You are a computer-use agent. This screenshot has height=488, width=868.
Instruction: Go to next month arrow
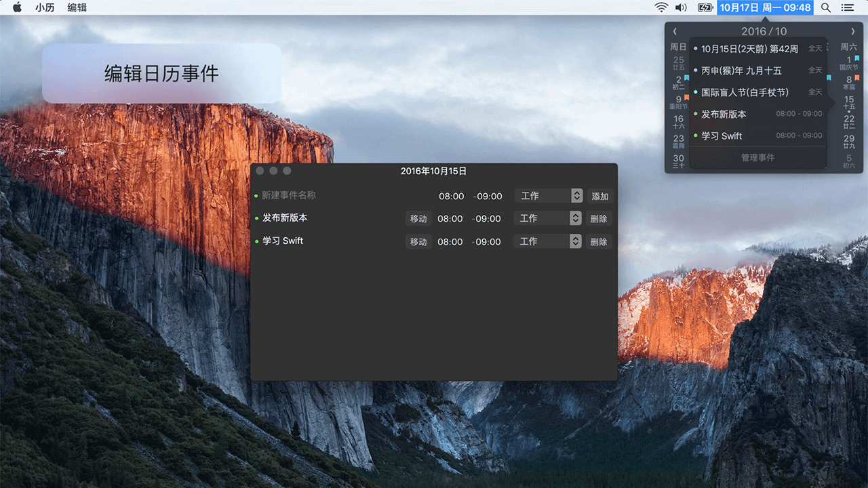(852, 31)
